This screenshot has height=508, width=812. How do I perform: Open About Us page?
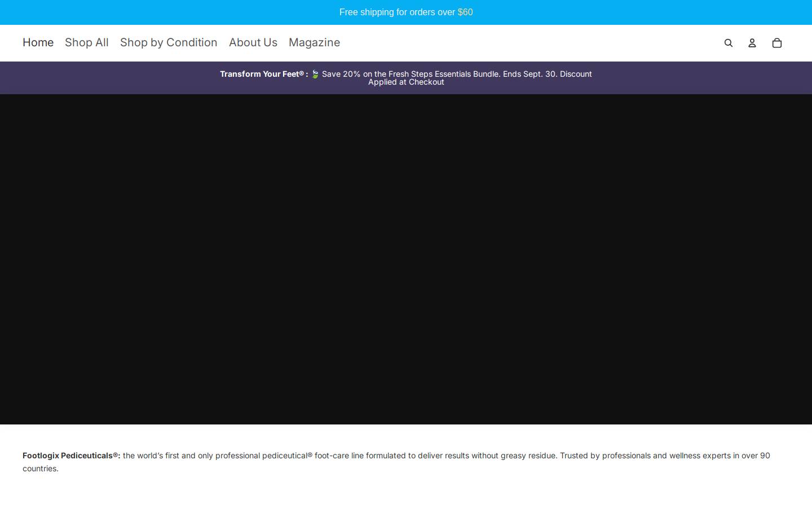[253, 42]
